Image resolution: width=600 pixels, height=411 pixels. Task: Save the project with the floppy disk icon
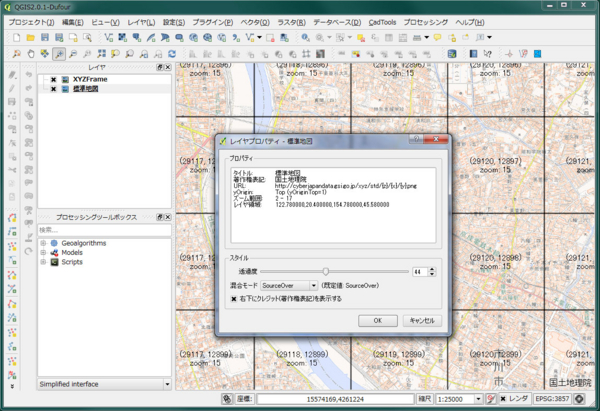[x=45, y=38]
